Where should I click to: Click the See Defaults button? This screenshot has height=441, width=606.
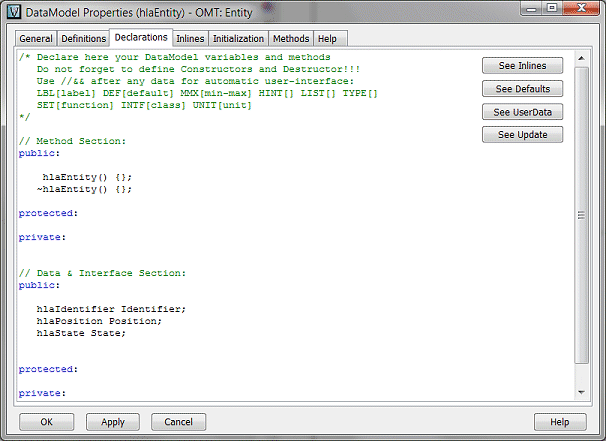tap(522, 89)
